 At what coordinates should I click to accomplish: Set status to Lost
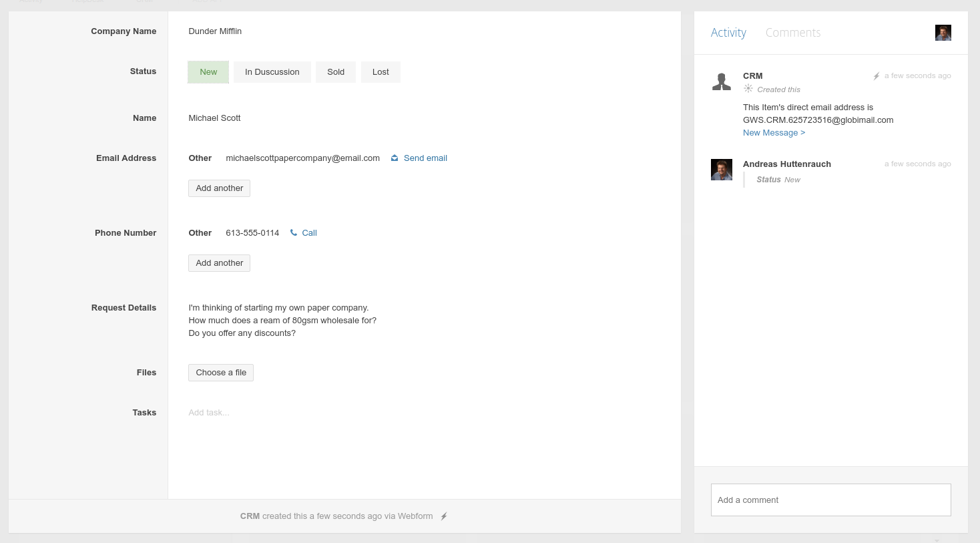[x=381, y=72]
